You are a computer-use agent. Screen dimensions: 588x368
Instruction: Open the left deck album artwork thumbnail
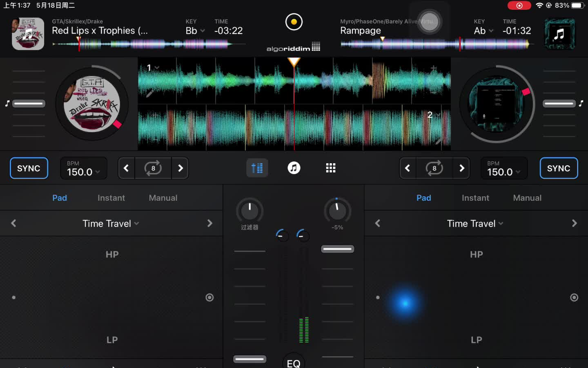coord(28,34)
